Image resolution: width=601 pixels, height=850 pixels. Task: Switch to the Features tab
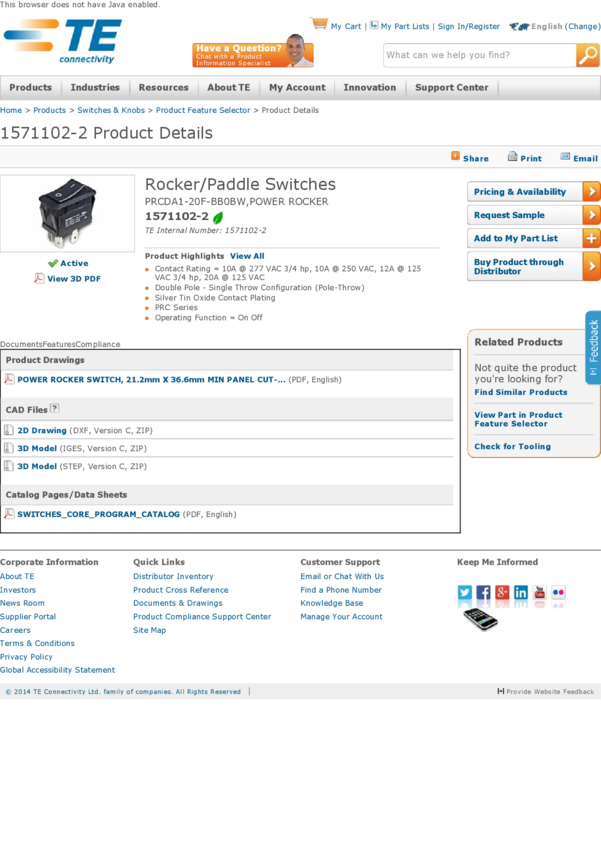[59, 344]
